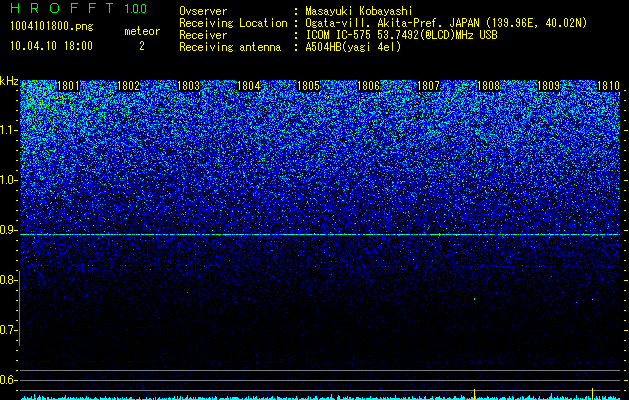The width and height of the screenshot is (629, 400).
Task: Click the 1801 time tick label
Action: [68, 86]
